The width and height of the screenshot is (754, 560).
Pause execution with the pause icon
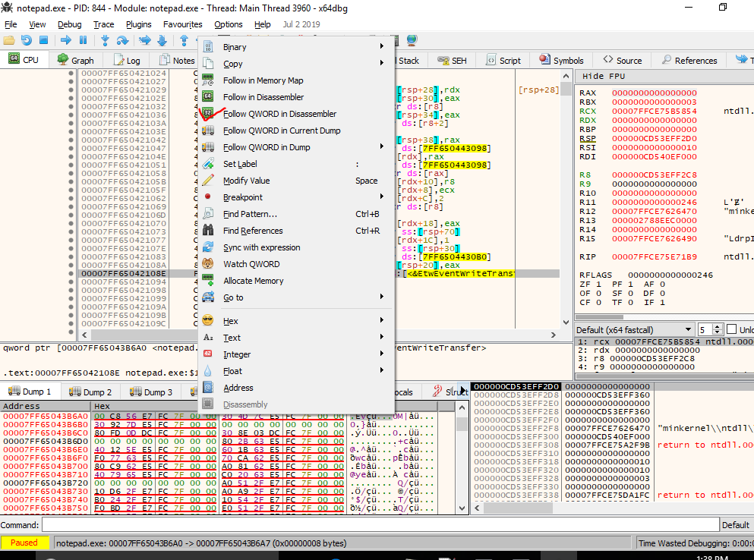84,40
